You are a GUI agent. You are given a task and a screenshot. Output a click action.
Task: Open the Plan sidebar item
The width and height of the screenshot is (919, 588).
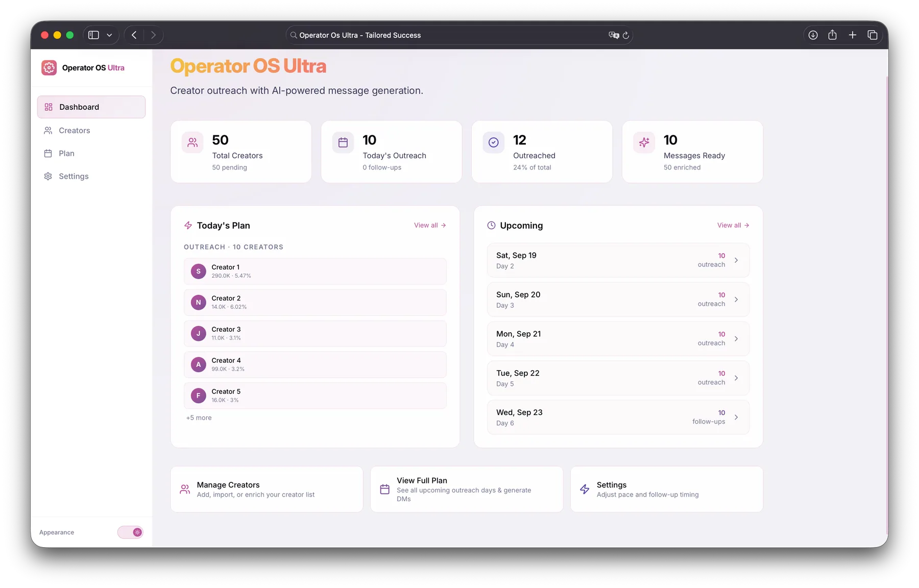coord(91,153)
